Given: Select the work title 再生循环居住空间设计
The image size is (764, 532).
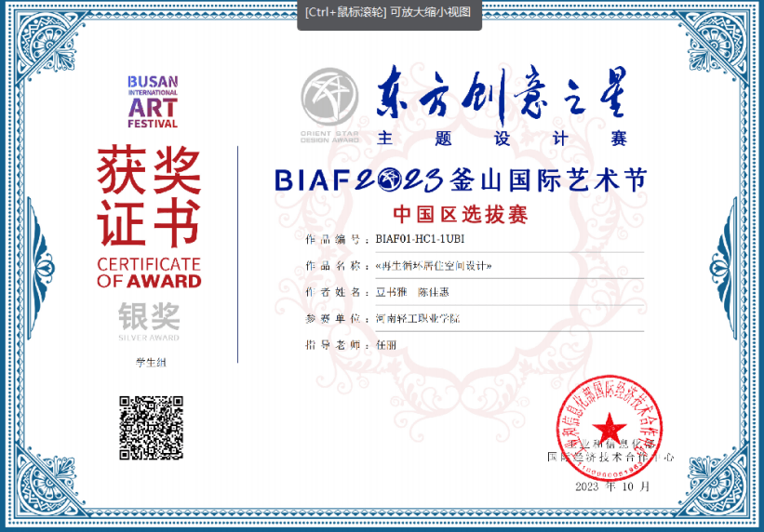Looking at the screenshot, I should pyautogui.click(x=434, y=266).
